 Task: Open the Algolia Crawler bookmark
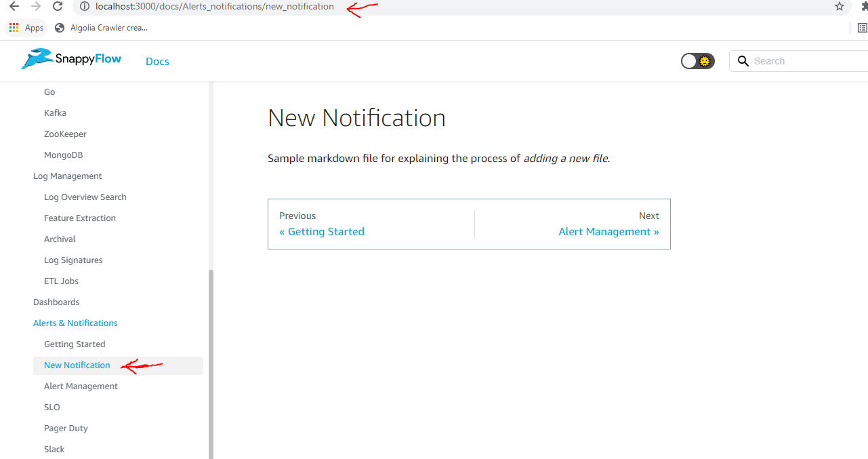point(100,27)
